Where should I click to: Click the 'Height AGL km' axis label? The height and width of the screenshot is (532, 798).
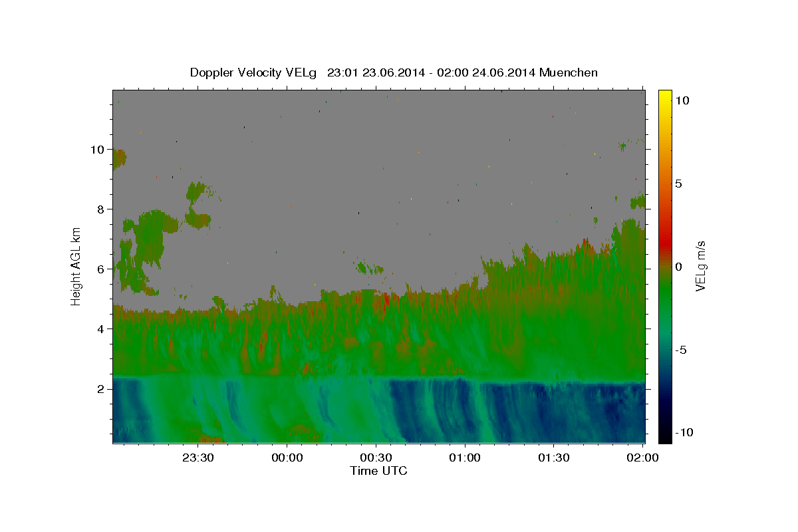coord(76,266)
